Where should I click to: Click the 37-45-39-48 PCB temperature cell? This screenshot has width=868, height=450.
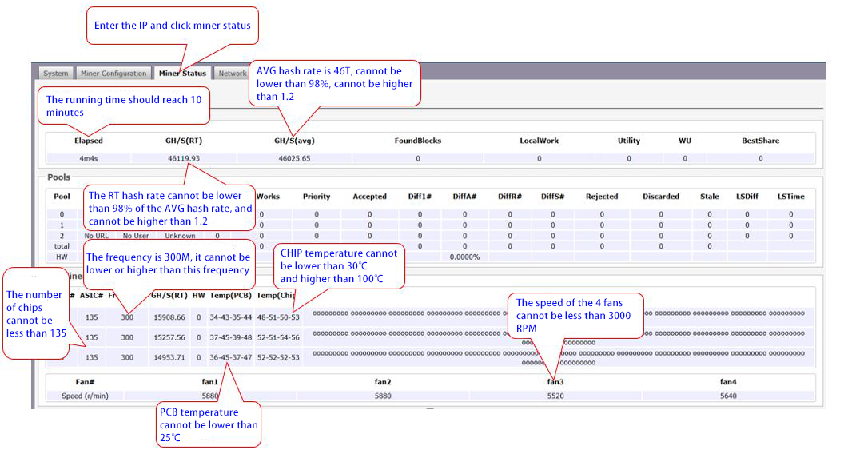point(229,337)
